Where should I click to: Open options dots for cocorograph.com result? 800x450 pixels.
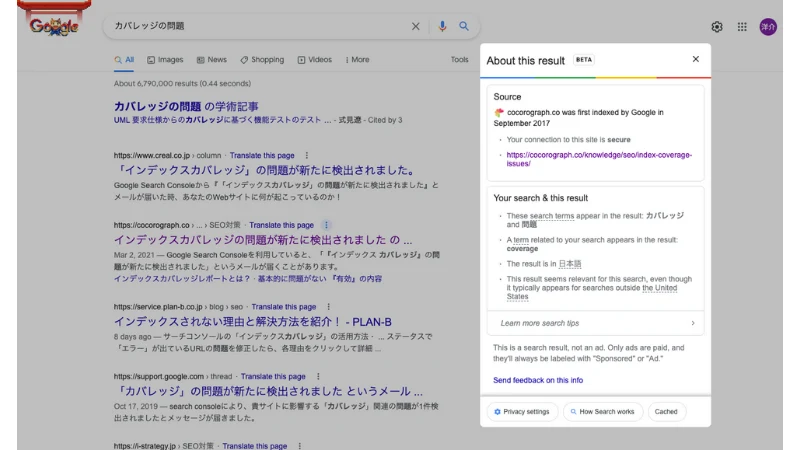[x=327, y=225]
